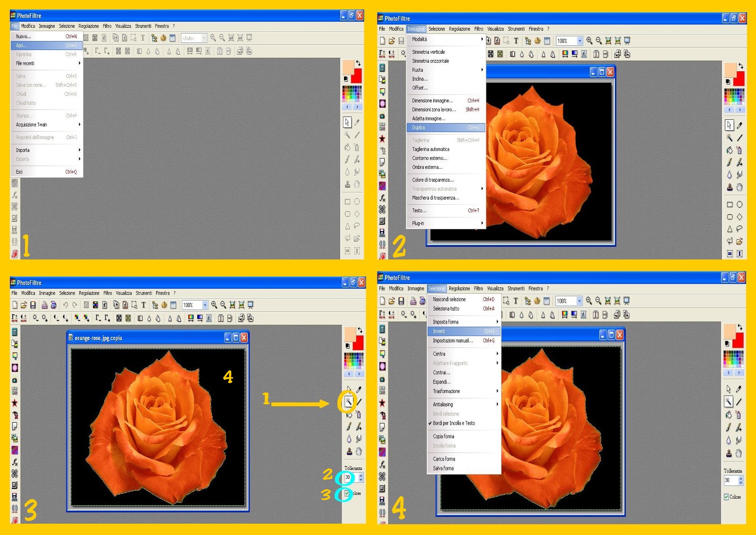Expand the Modalità submenu in Immagine menu
Screen dimensions: 756x535
coord(446,39)
